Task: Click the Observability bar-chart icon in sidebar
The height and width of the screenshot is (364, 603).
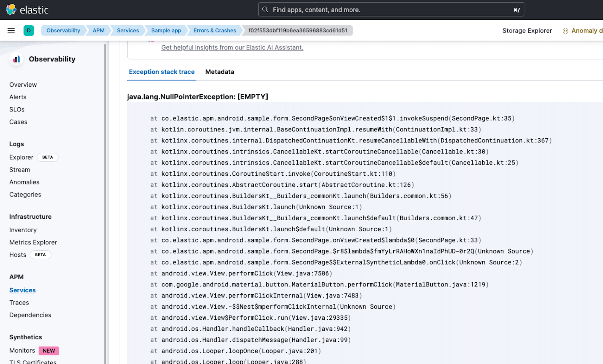Action: [x=16, y=59]
